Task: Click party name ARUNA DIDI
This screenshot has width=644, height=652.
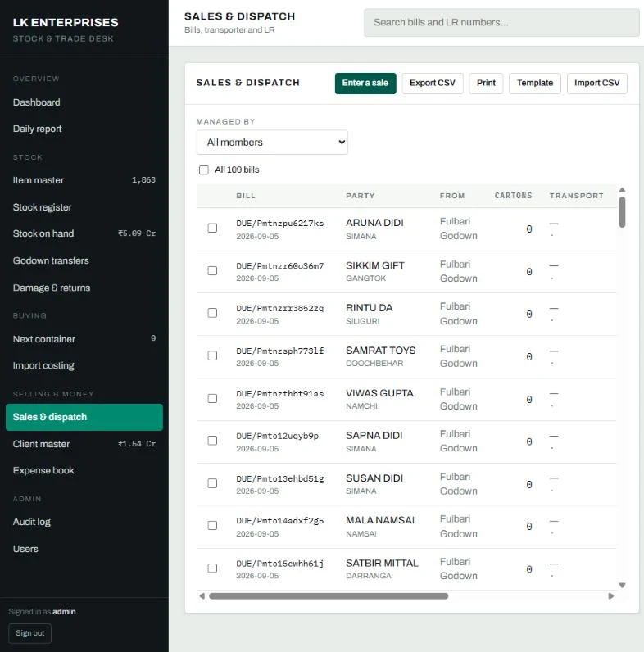Action: tap(374, 223)
